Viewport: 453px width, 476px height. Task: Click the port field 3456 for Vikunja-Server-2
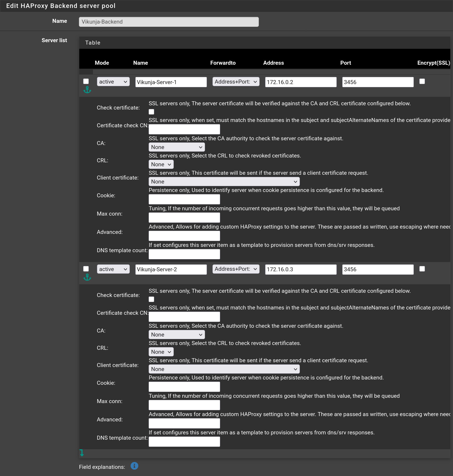(378, 269)
